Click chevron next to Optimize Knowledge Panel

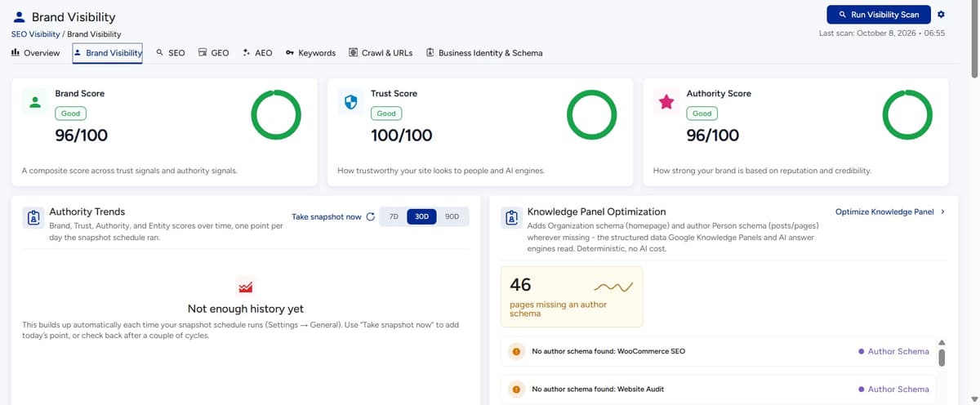[x=943, y=211]
